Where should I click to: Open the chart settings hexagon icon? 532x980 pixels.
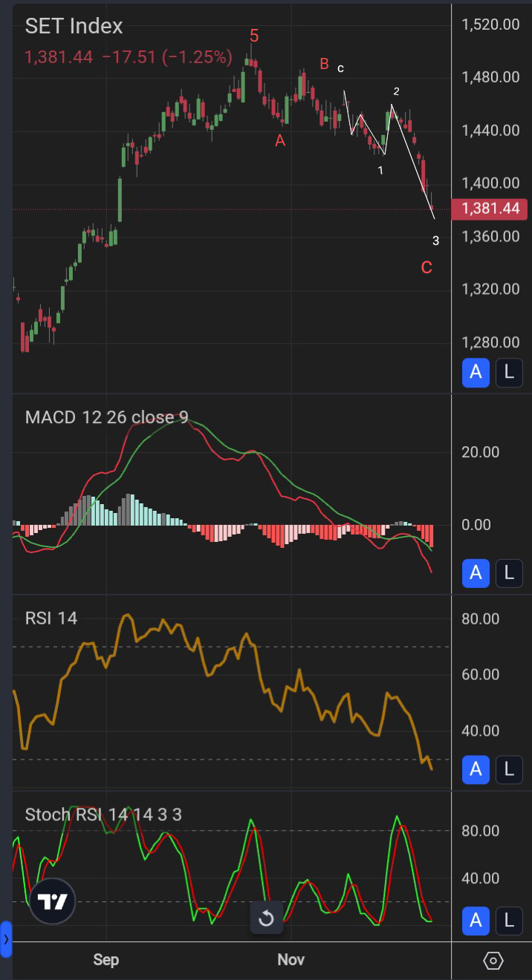coord(493,961)
